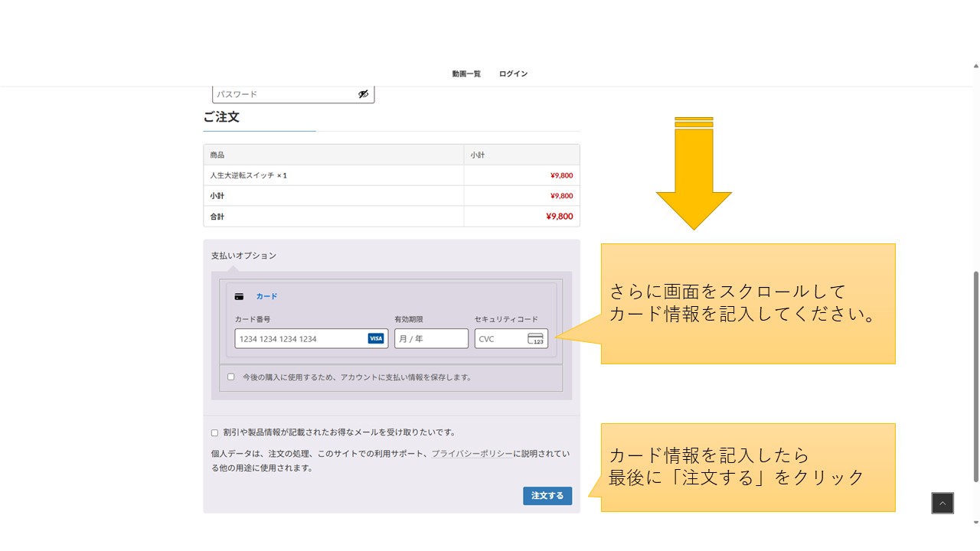The height and width of the screenshot is (551, 980).
Task: Check the receive promotional email checkbox
Action: pos(214,433)
